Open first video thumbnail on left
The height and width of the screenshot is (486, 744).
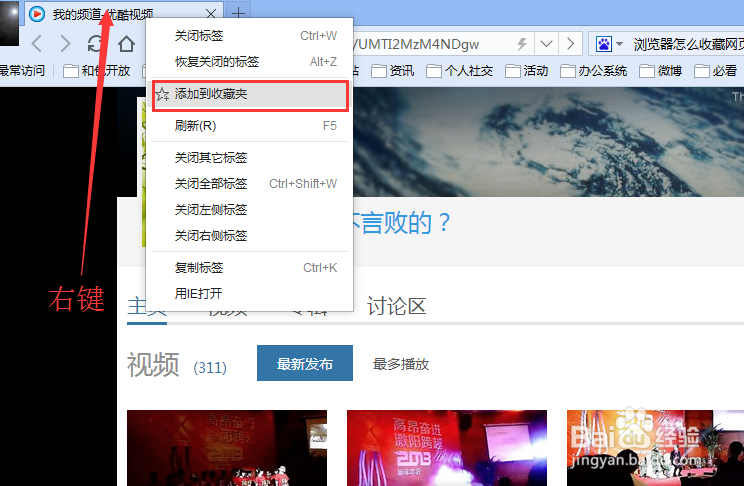click(227, 448)
